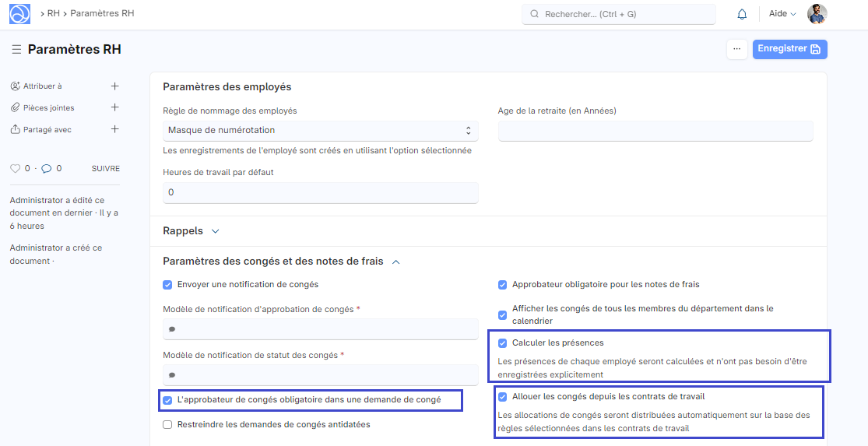Click the Enregistrer button
The image size is (868, 446).
[x=789, y=49]
